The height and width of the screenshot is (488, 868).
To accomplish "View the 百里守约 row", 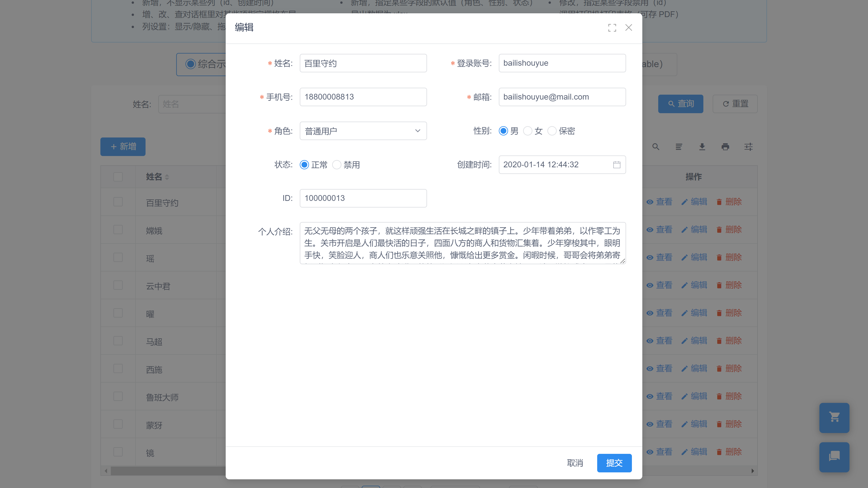I will 659,202.
